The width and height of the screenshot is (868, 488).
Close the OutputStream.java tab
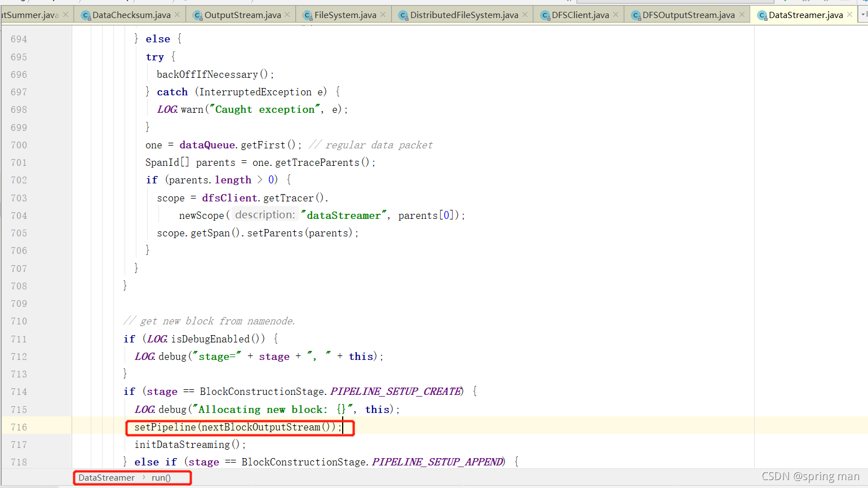click(287, 15)
